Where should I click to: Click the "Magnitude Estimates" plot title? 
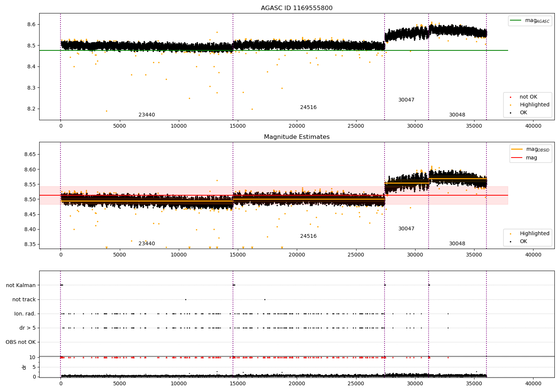[296, 137]
